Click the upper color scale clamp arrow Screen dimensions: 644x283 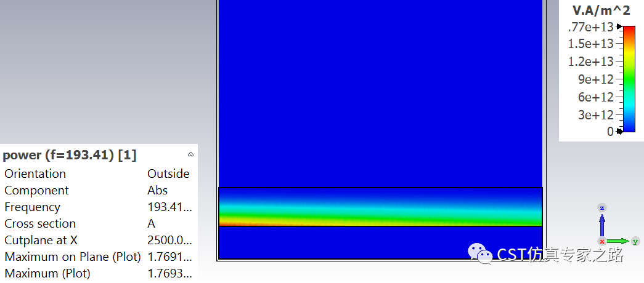(x=620, y=26)
